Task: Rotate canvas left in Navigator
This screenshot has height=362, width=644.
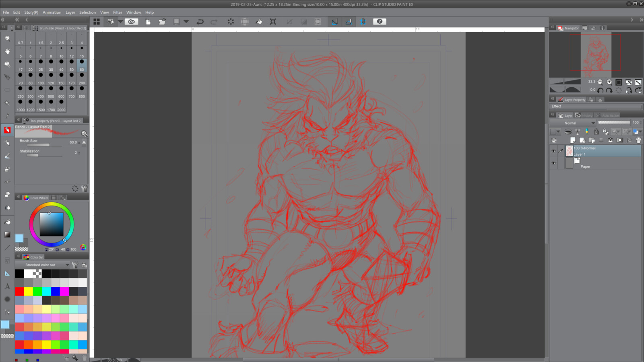Action: point(600,90)
